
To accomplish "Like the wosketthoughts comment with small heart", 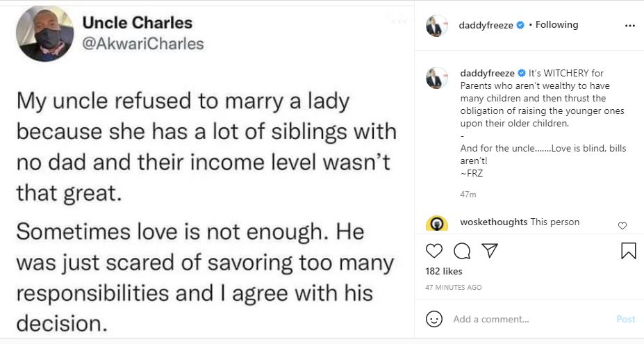I will (622, 225).
